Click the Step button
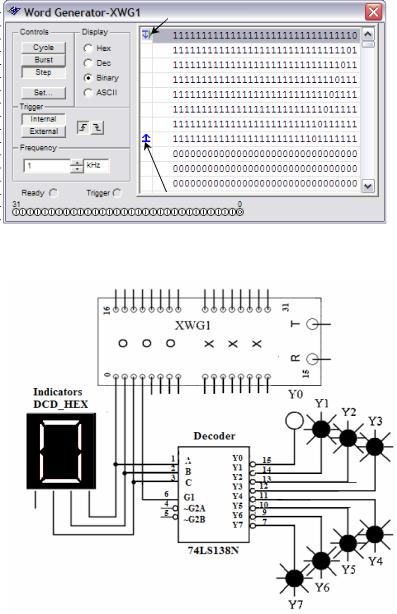The height and width of the screenshot is (614, 397). click(x=43, y=72)
